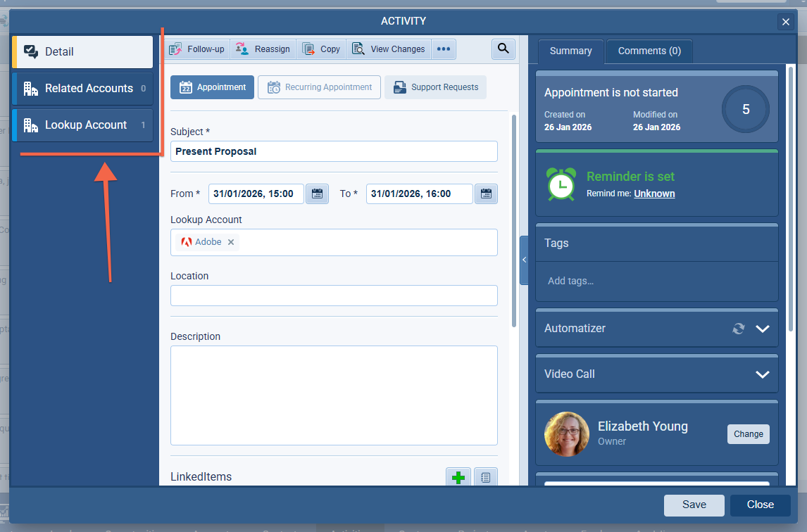Expand the Video Call panel
Viewport: 807px width, 532px height.
coord(762,374)
